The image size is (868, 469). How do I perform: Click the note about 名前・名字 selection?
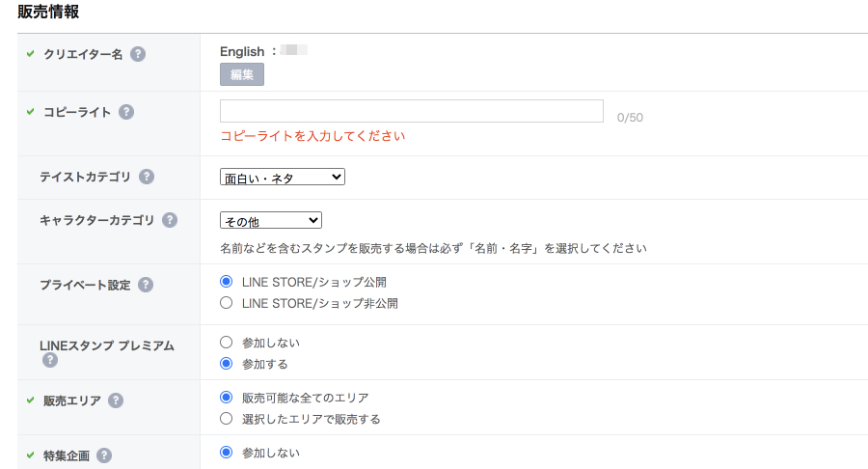[433, 248]
